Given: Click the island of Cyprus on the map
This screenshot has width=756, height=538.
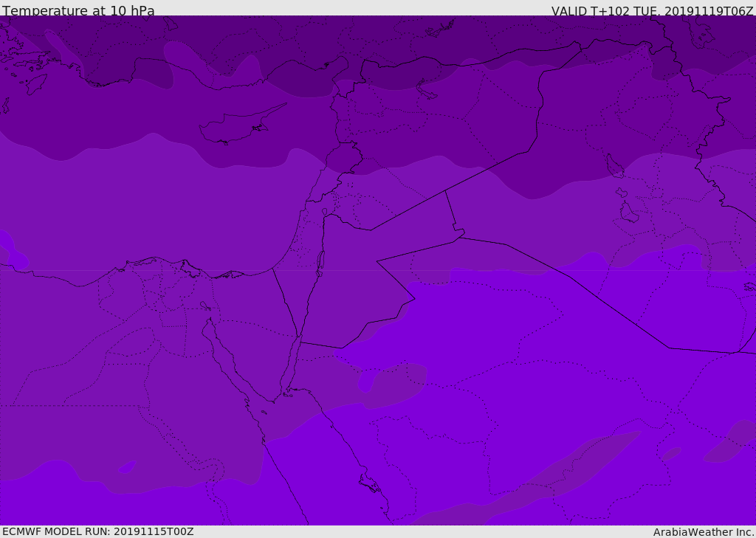Looking at the screenshot, I should pyautogui.click(x=237, y=125).
